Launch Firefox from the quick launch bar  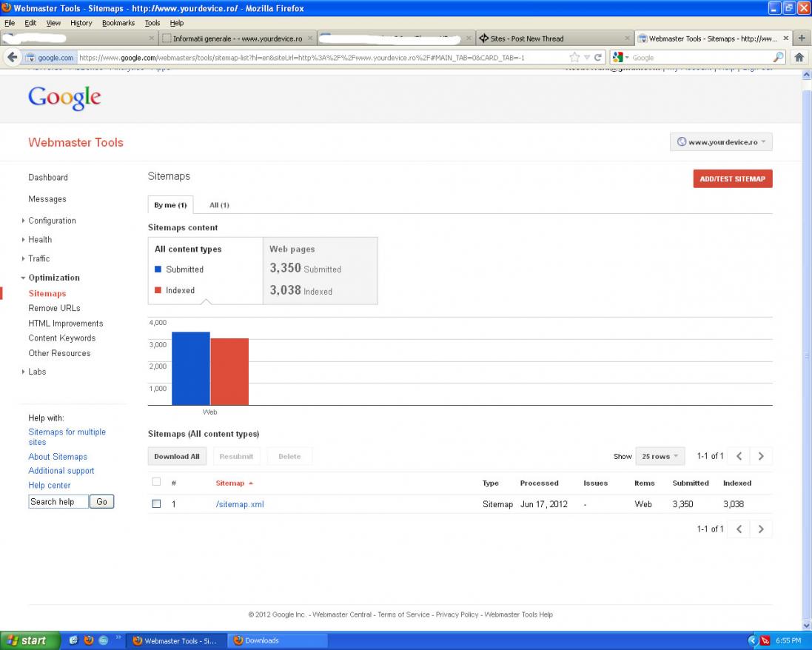89,640
